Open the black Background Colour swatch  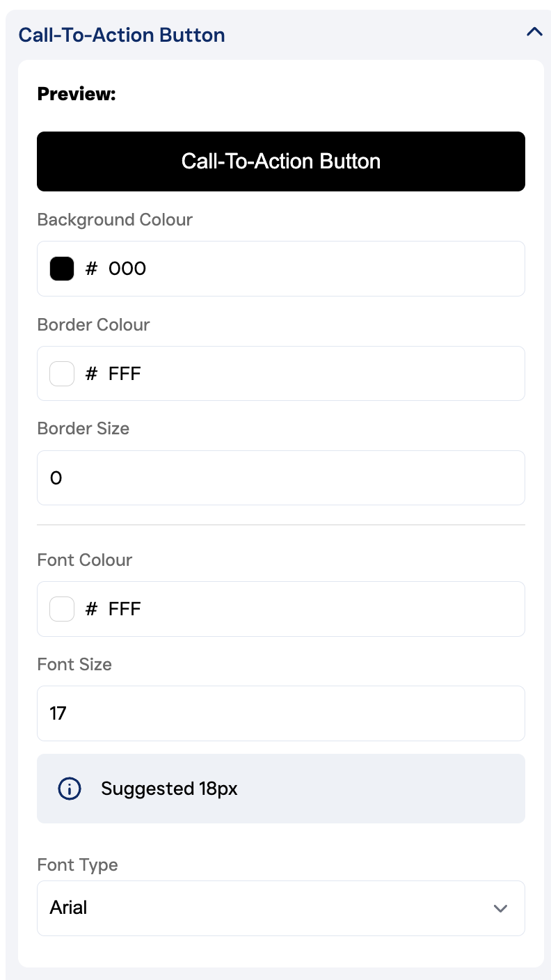62,269
